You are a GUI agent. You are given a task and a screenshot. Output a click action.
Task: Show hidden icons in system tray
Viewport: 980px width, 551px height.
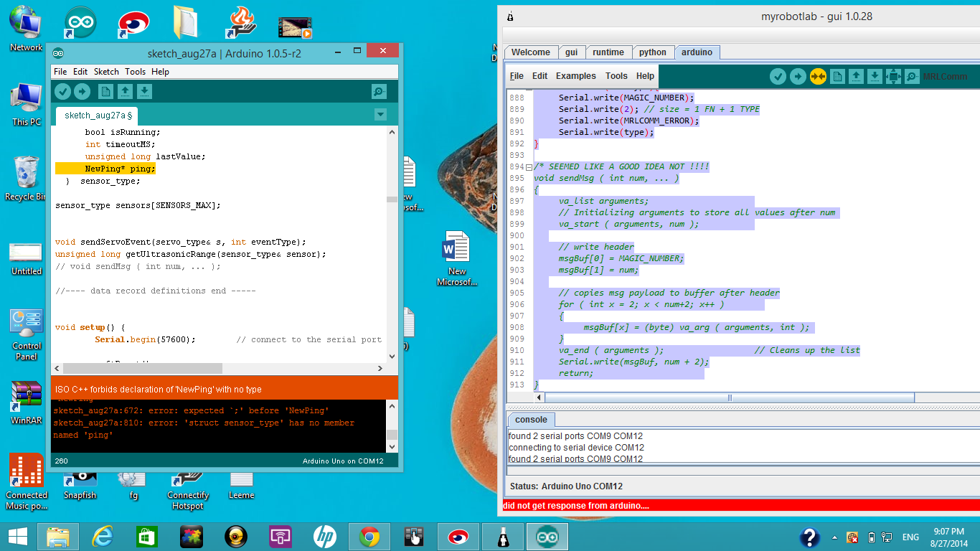click(x=834, y=537)
